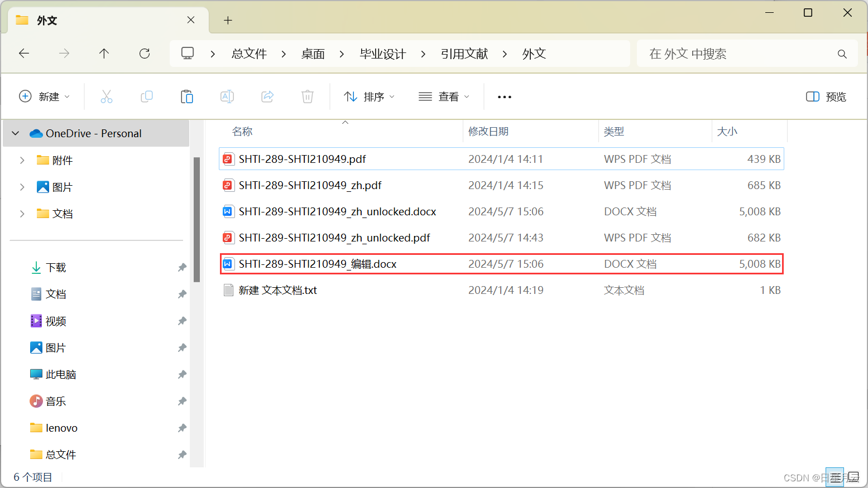The height and width of the screenshot is (488, 868).
Task: Click the Delete trash icon
Action: [x=308, y=96]
